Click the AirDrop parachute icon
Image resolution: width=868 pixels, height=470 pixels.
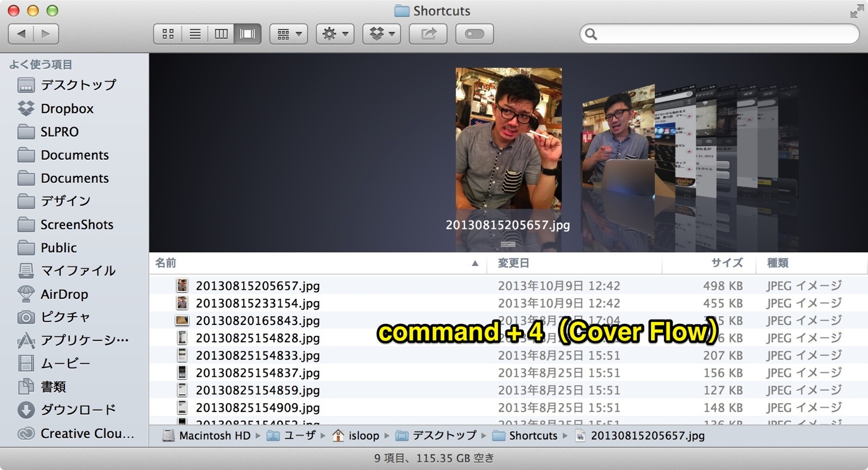coord(26,294)
